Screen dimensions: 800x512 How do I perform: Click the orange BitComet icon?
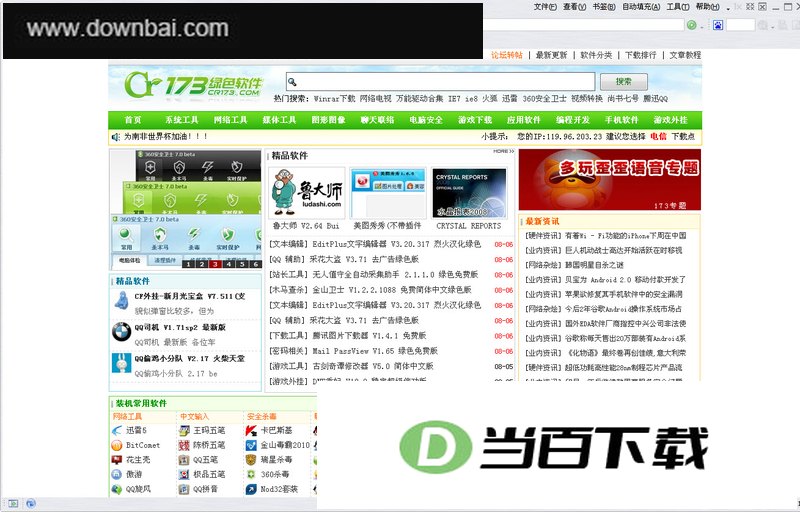pyautogui.click(x=117, y=445)
